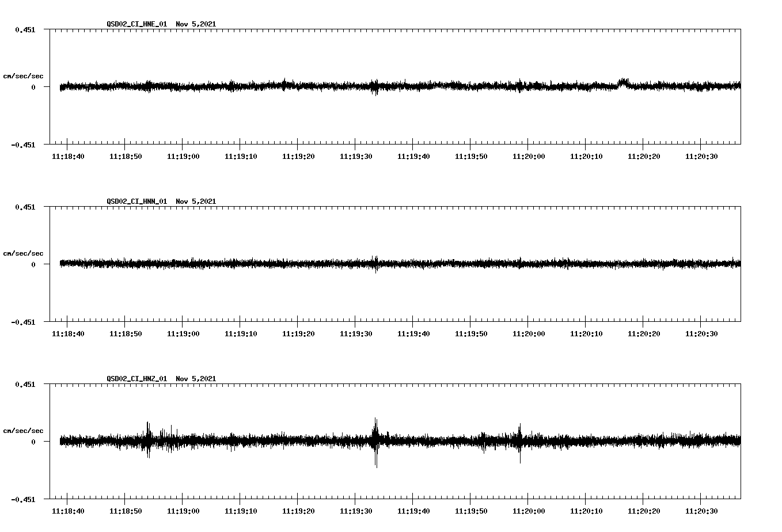Click 11:19:50 time label under HNE plot
782x532 pixels.
471,157
